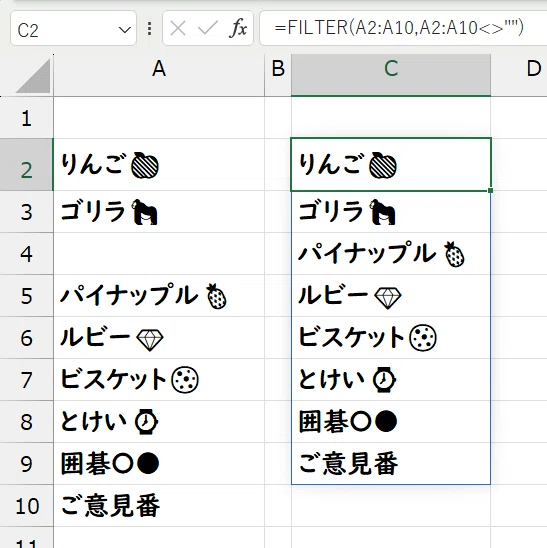Viewport: 547px width, 548px height.
Task: Select row 2 header
Action: coord(27,165)
